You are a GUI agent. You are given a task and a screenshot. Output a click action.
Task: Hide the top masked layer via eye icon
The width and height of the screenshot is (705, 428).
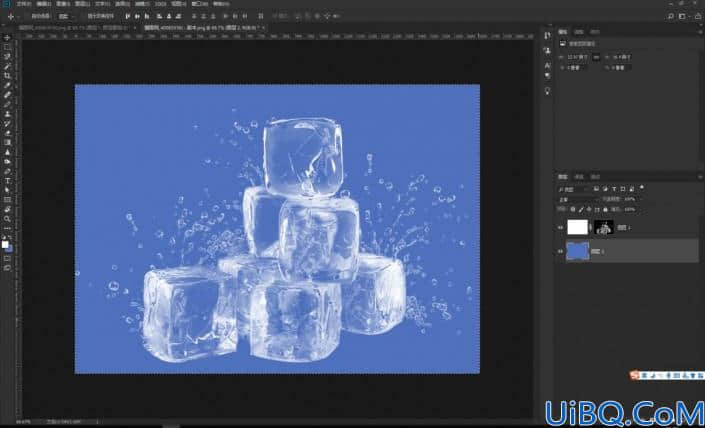560,227
